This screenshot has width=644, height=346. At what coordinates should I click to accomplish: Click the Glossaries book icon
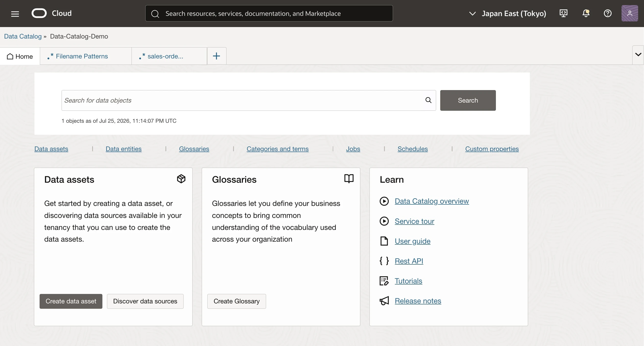coord(349,179)
